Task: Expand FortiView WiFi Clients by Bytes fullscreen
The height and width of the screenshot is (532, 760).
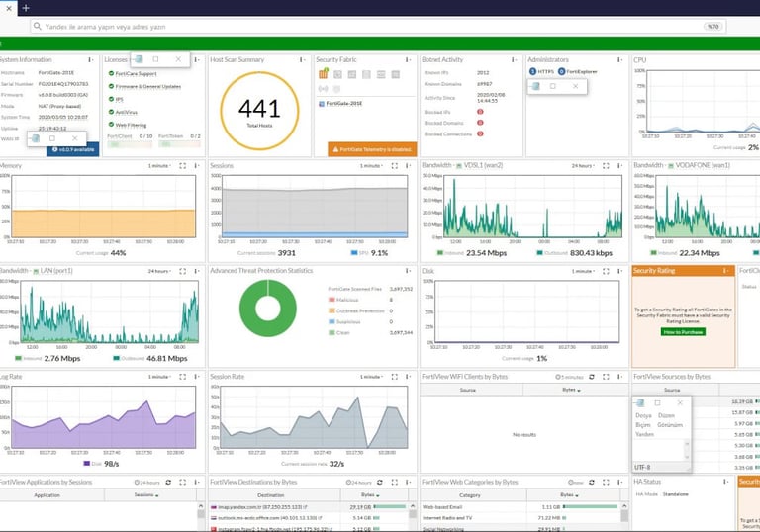Action: click(606, 377)
